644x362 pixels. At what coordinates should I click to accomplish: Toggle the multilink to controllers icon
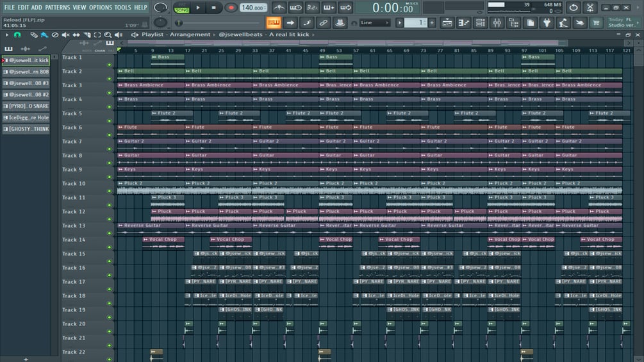pyautogui.click(x=323, y=22)
